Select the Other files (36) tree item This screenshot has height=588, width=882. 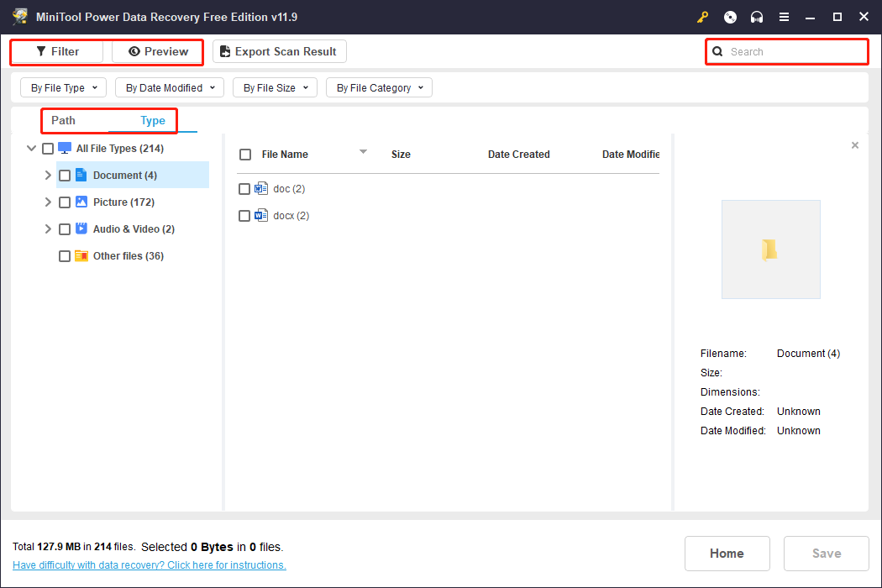pos(129,256)
